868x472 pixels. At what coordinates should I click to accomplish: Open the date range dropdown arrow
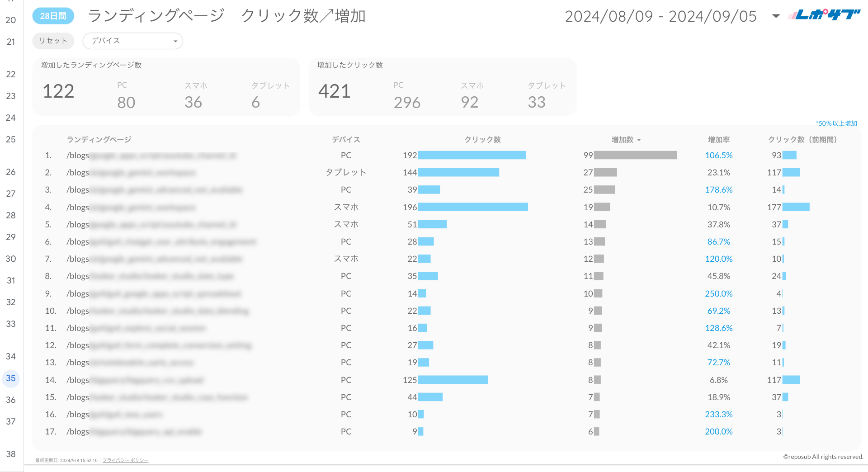(775, 16)
